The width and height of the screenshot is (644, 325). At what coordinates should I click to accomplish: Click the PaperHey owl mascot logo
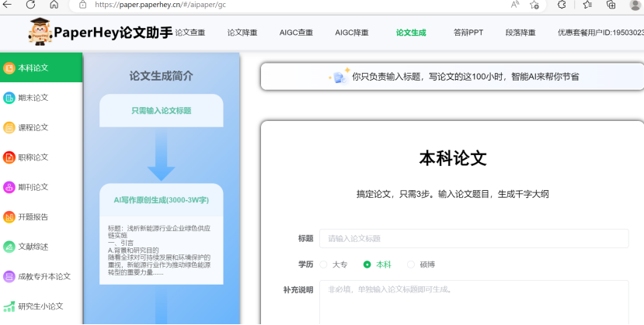pos(40,31)
